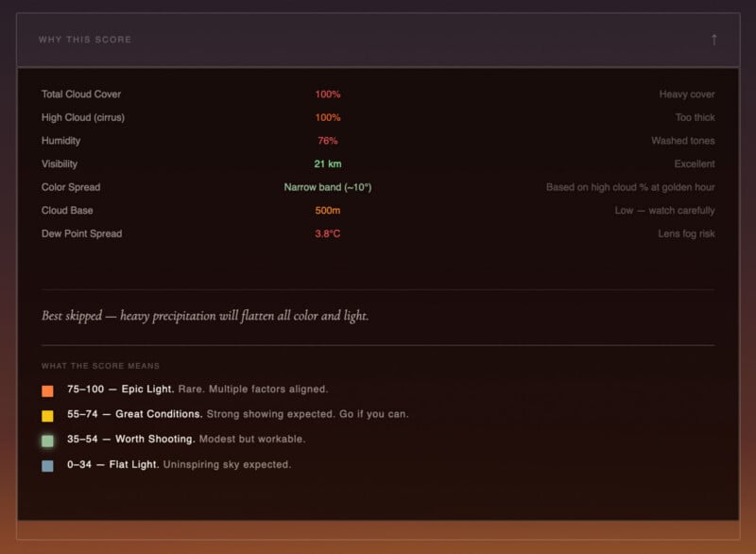This screenshot has width=756, height=554.
Task: Click the Heavy cover note
Action: 687,95
